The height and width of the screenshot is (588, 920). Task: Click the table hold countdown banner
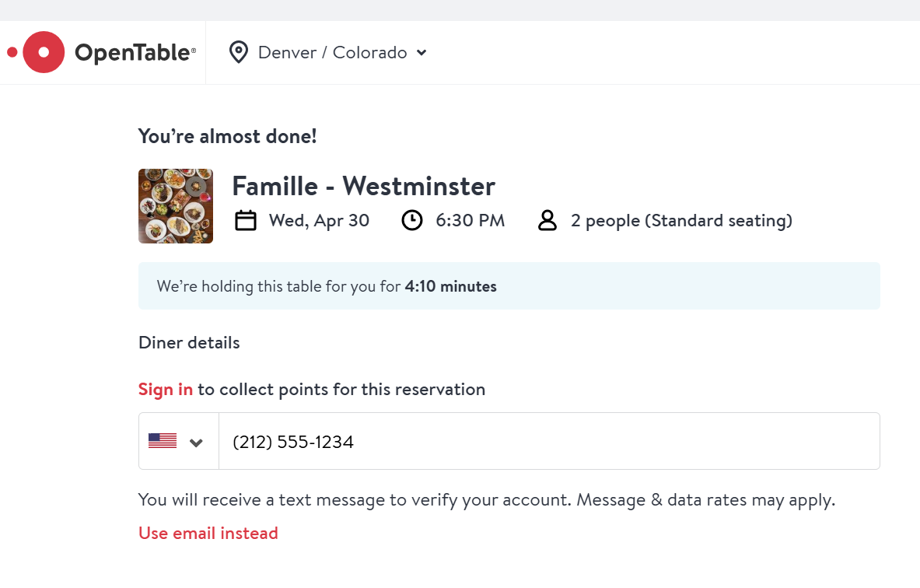[x=509, y=285]
